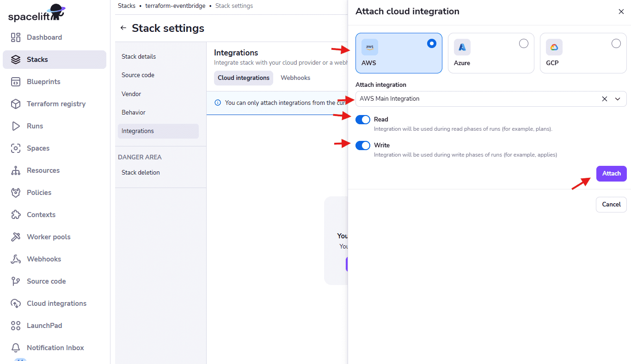Expand the Attach integration dropdown chevron

[618, 99]
